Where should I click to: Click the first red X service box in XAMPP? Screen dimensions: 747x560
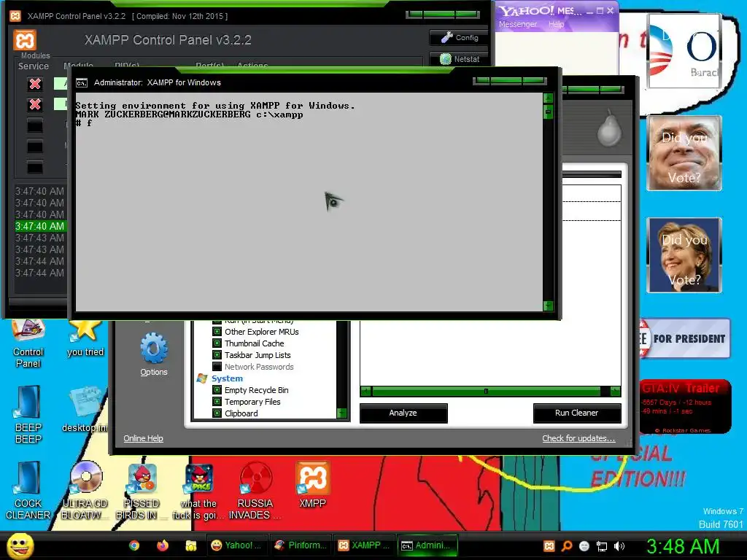[x=35, y=84]
